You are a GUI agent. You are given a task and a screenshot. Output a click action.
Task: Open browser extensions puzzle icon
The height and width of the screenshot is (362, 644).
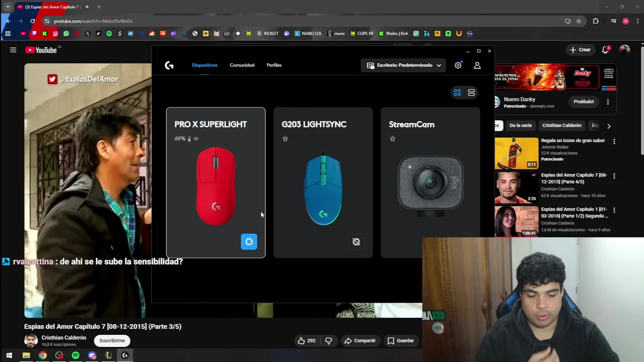coord(596,21)
